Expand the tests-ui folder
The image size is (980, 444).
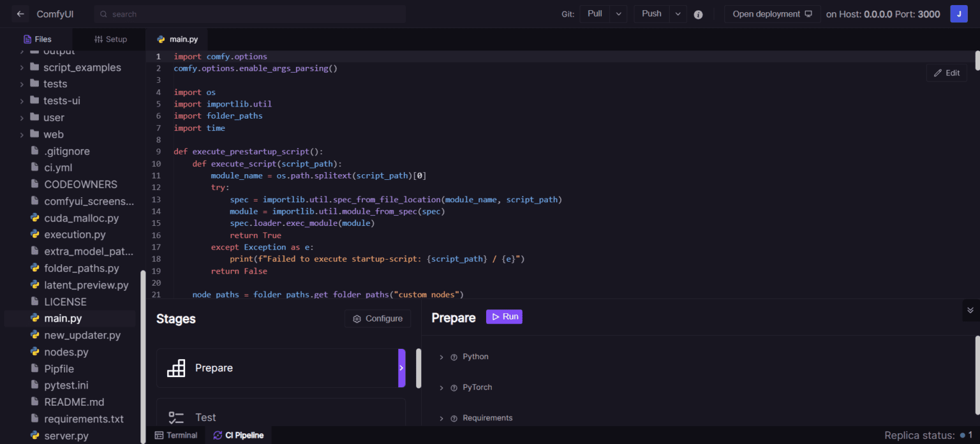pyautogui.click(x=21, y=101)
